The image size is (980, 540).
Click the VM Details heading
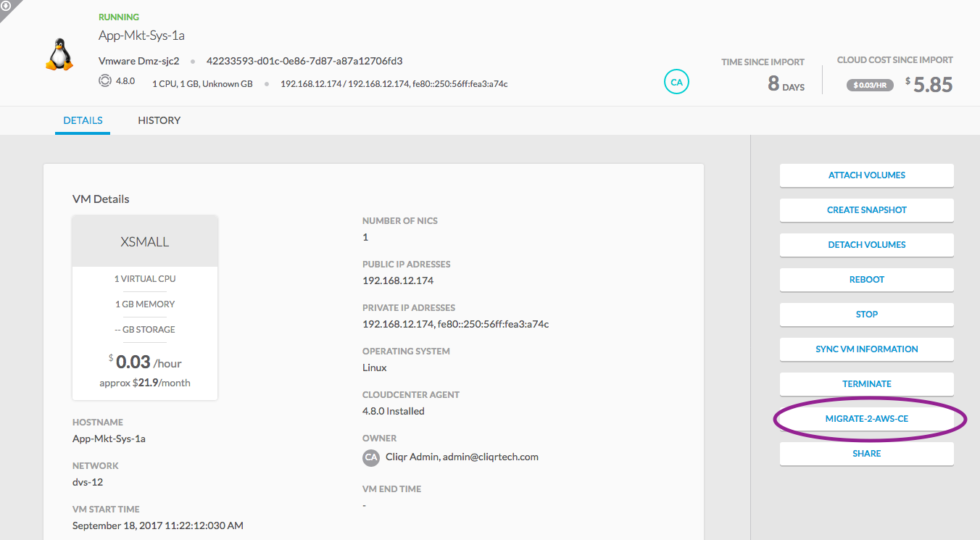click(x=101, y=199)
